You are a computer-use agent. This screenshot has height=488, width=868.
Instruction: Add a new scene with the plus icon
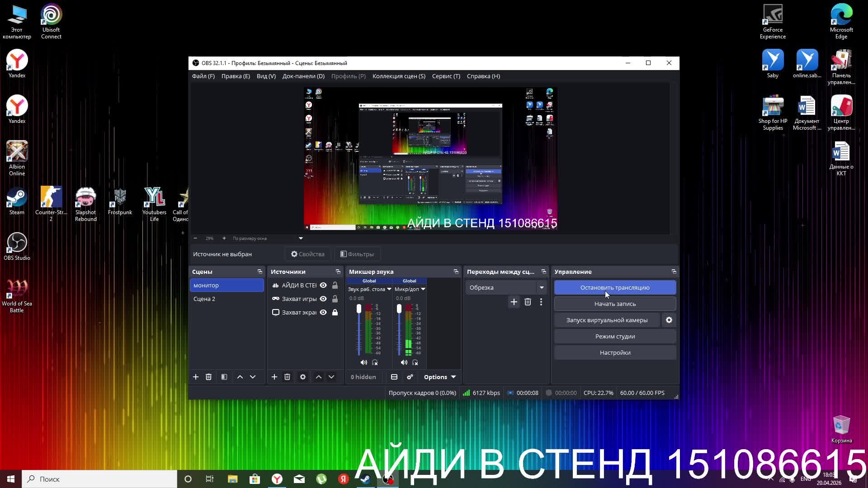click(x=195, y=377)
